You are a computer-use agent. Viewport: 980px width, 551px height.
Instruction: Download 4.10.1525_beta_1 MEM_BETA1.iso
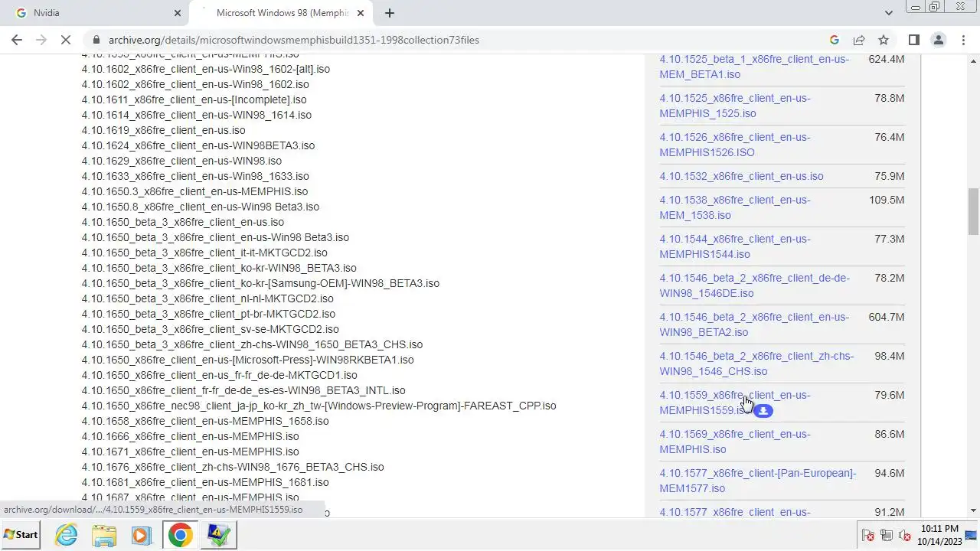point(754,67)
